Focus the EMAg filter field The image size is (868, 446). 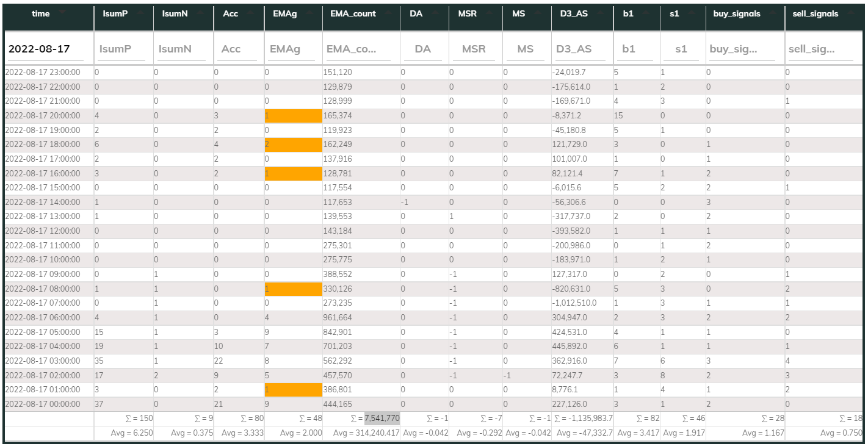[292, 49]
